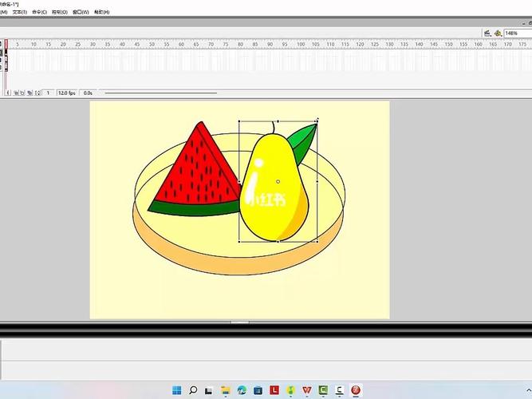Click frame 100 on the timeline ruler
The image size is (532, 399).
point(301,44)
